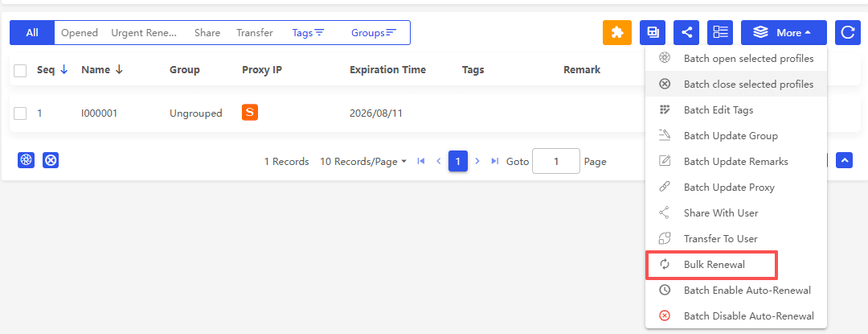Click the orange S proxy icon
The image size is (868, 334).
(250, 113)
